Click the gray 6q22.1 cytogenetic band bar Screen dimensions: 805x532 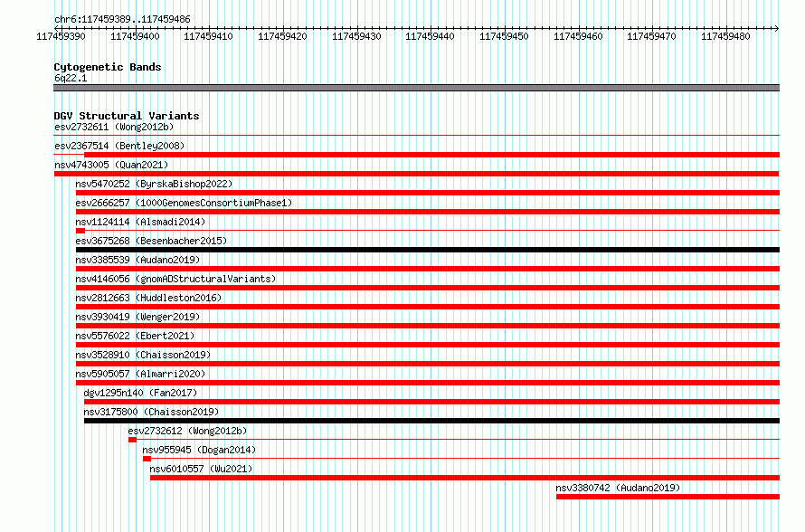click(x=416, y=88)
